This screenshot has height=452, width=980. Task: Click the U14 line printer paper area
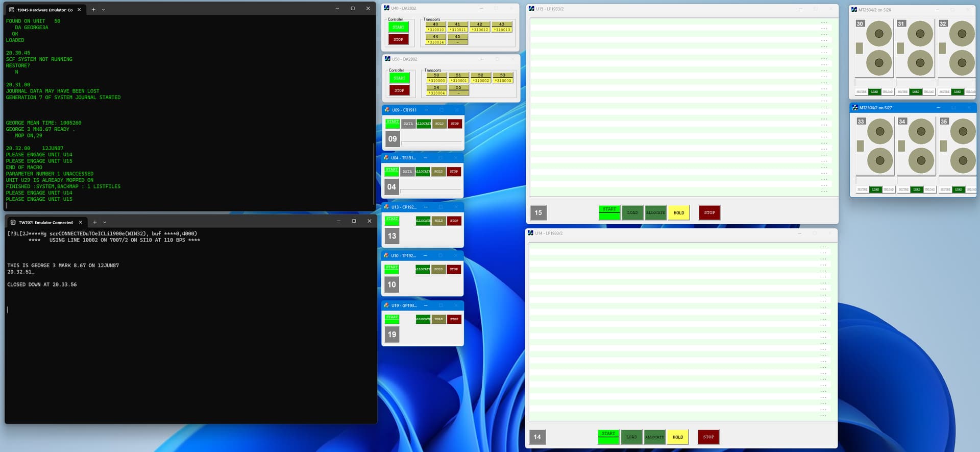click(x=674, y=331)
